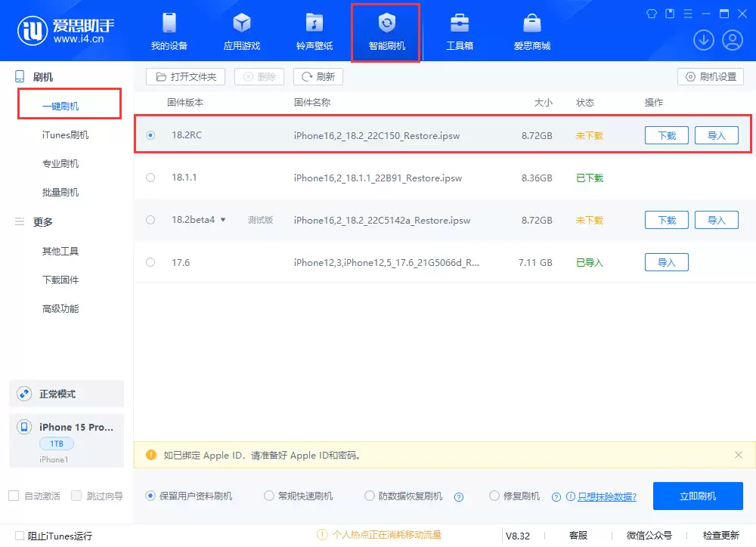
Task: Choose 常规快速刷机 option
Action: (269, 496)
